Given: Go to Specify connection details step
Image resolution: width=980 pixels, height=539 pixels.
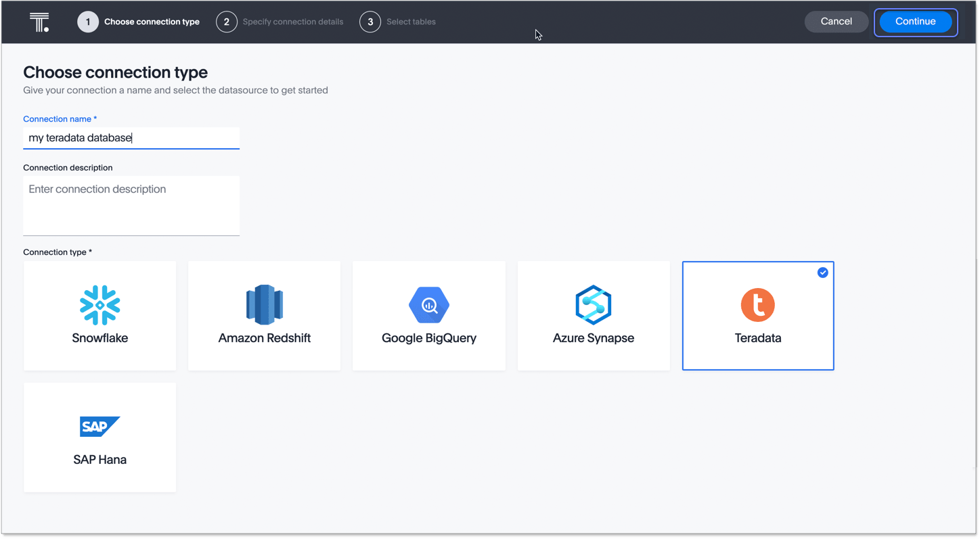Looking at the screenshot, I should [x=293, y=22].
